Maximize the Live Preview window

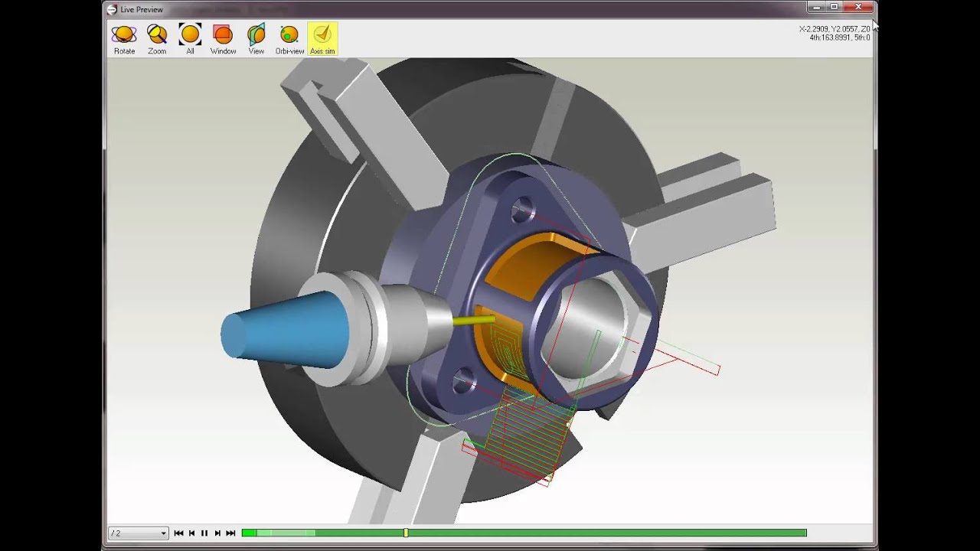[835, 8]
